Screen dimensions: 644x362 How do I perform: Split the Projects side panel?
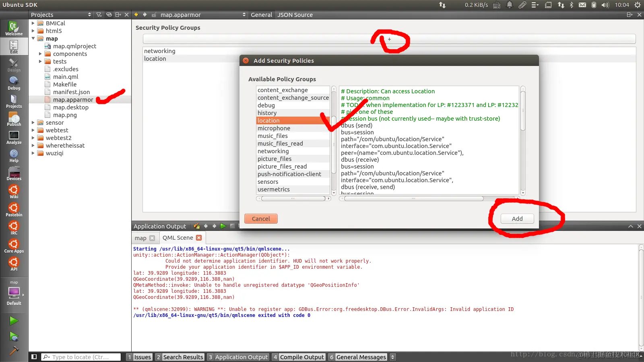118,15
